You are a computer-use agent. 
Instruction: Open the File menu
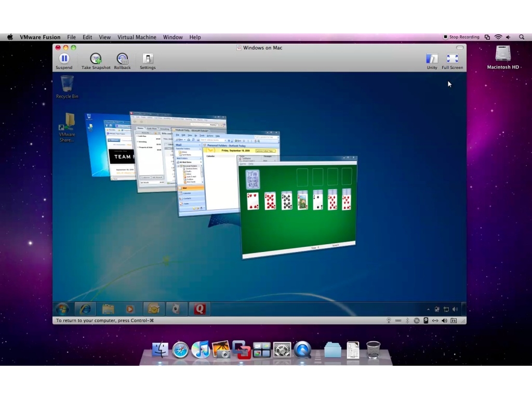(x=71, y=37)
